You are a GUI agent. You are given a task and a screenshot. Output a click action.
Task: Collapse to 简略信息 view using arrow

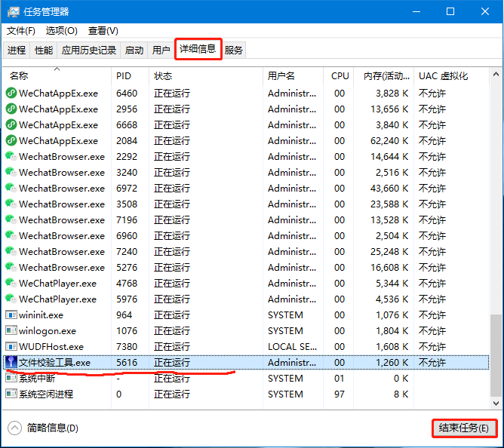coord(14,428)
